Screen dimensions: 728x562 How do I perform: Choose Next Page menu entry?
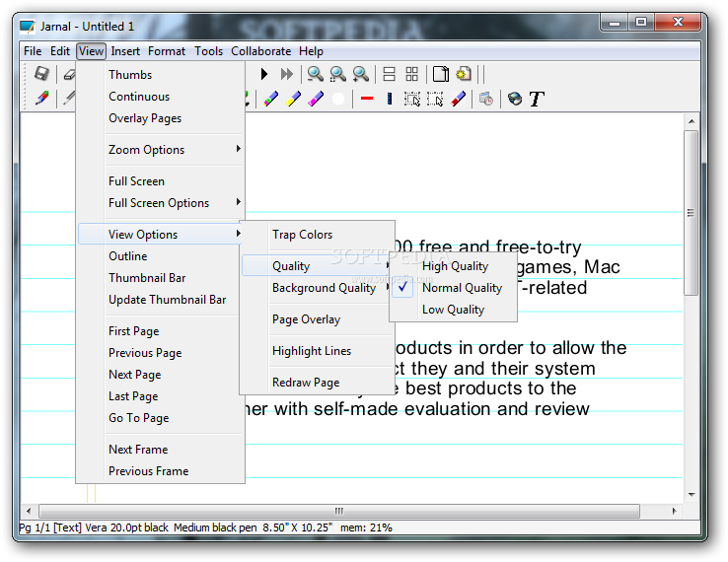[x=161, y=375]
